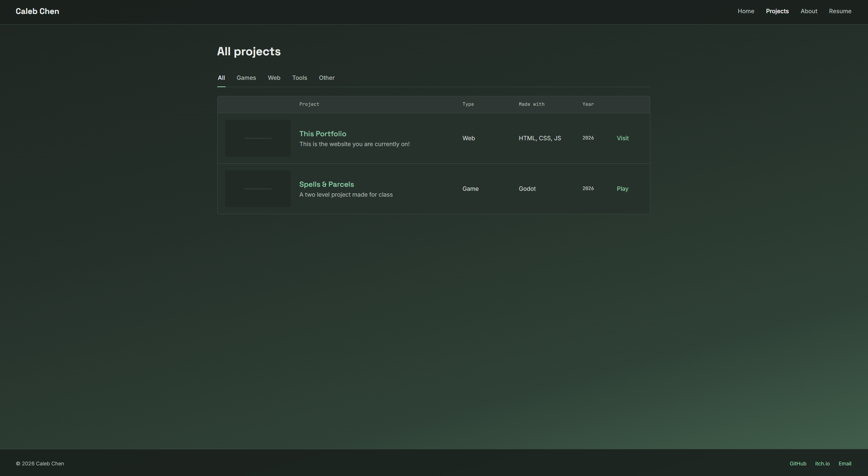Open the itch.io footer link
Screen dimensions: 868x476
click(822, 464)
